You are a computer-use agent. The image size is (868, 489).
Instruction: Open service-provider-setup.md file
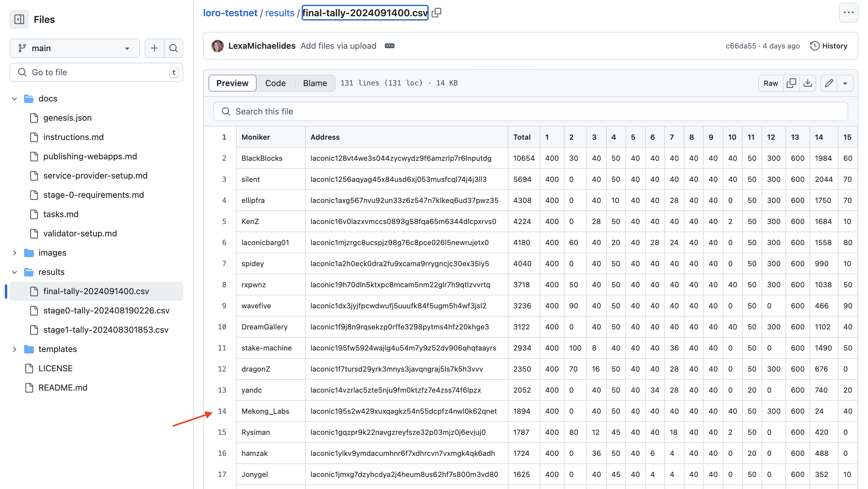(95, 176)
